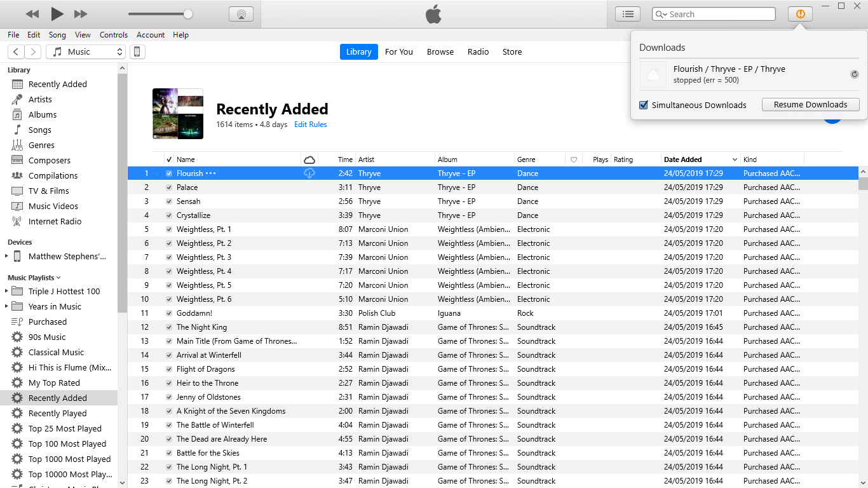Image resolution: width=868 pixels, height=488 pixels.
Task: Switch to the Store tab
Action: (512, 52)
